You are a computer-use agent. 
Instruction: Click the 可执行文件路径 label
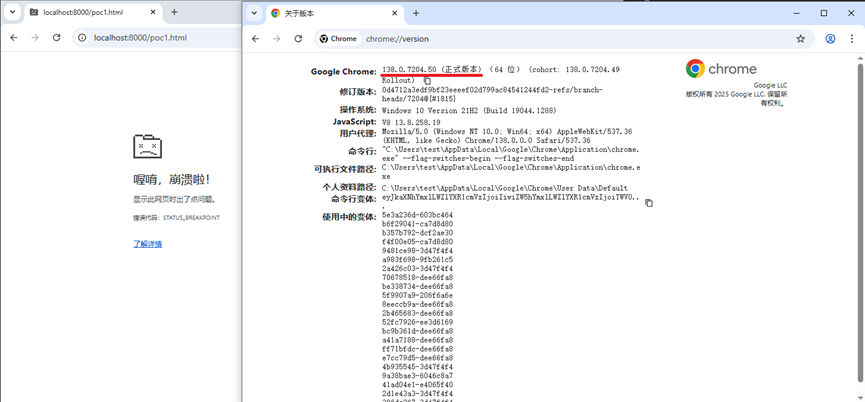tap(345, 169)
